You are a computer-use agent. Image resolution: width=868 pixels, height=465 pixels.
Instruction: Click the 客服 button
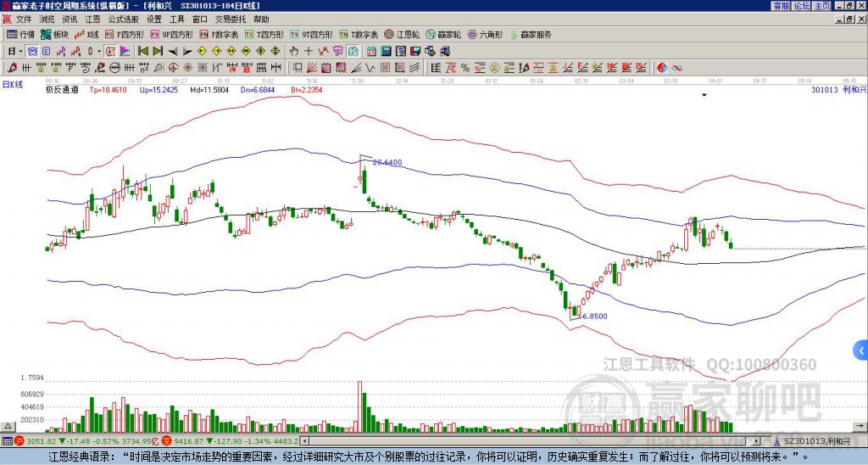tap(781, 6)
